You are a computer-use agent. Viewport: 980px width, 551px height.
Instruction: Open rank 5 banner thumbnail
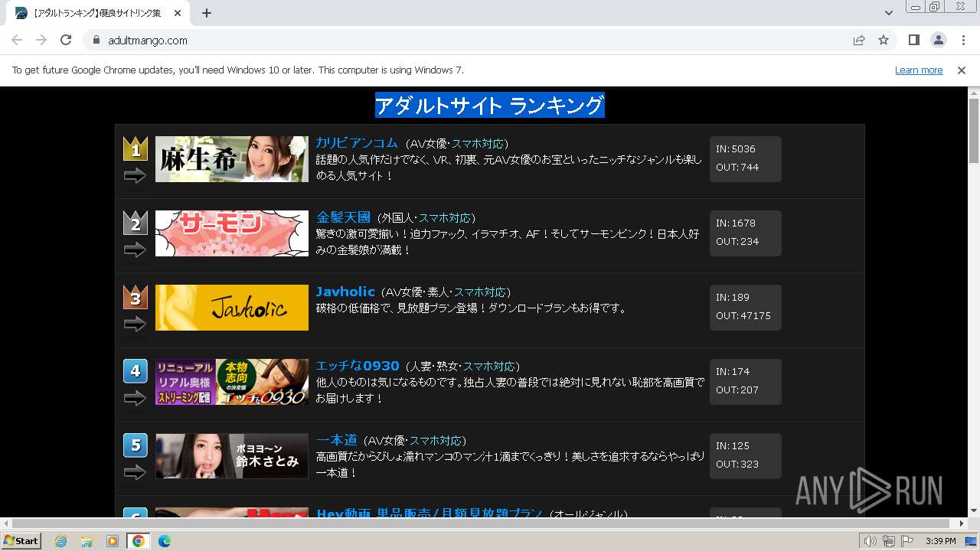click(232, 456)
